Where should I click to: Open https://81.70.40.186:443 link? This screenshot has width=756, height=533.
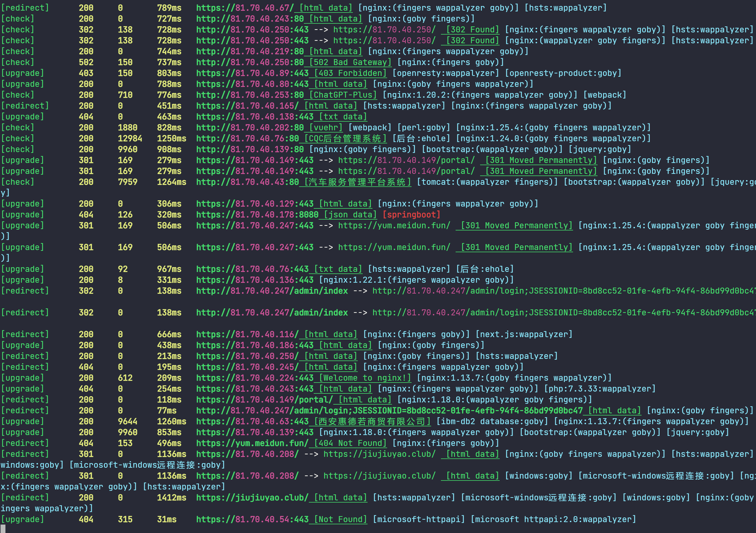[x=255, y=345]
